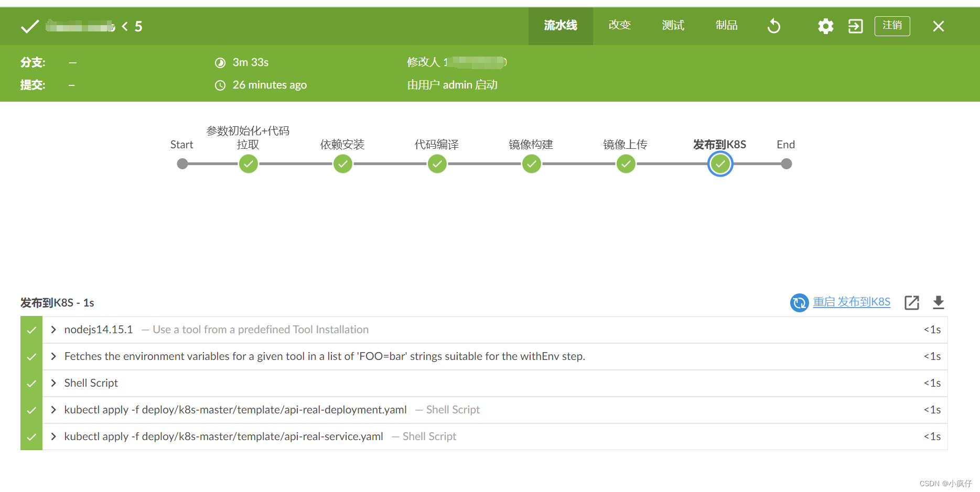Click the '发布到K8S - 1s' heading

(x=57, y=303)
